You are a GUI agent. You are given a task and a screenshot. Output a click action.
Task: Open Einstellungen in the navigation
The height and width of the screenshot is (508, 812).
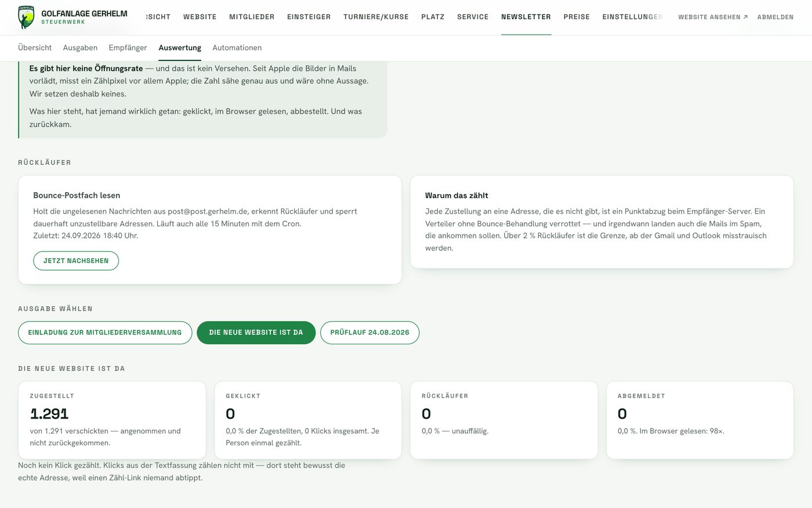point(632,17)
